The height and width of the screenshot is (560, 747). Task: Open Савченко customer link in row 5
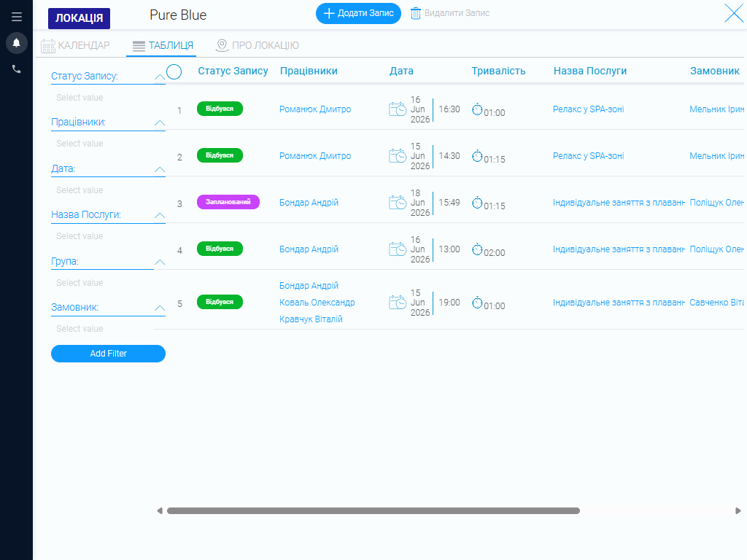point(716,303)
